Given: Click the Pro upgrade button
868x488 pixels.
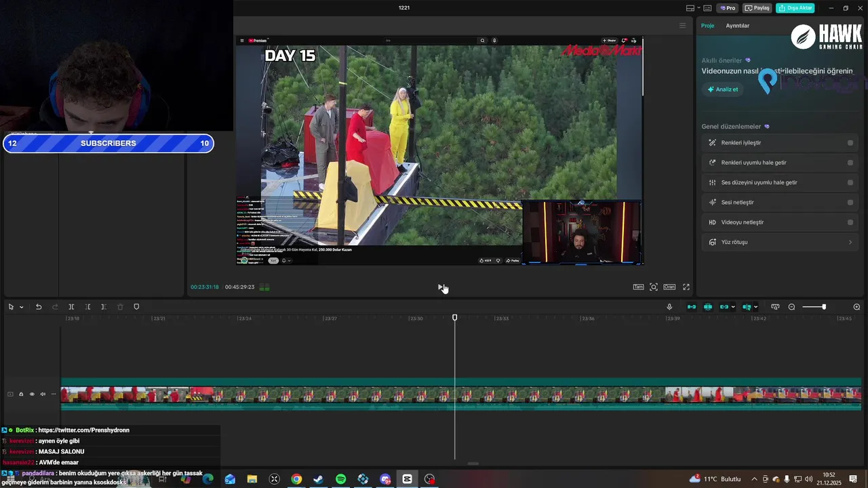Looking at the screenshot, I should click(x=728, y=8).
